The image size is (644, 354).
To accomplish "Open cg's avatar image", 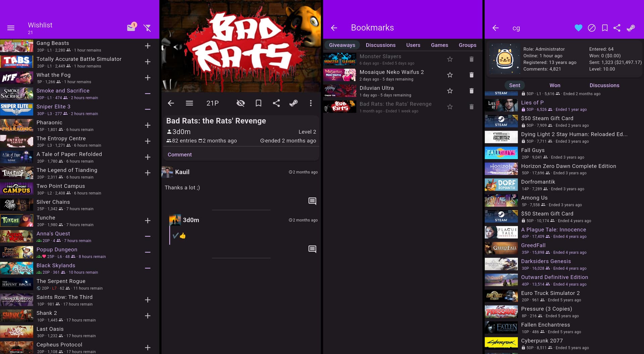I will (505, 59).
